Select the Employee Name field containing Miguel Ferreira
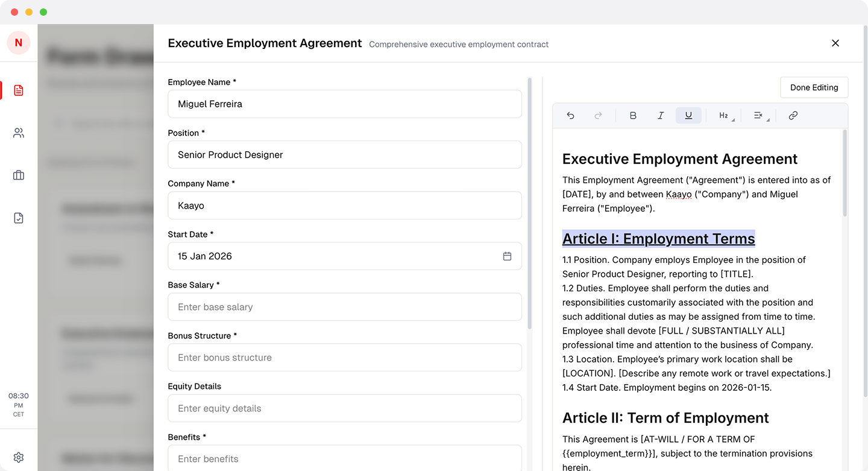Image resolution: width=868 pixels, height=471 pixels. click(x=345, y=104)
